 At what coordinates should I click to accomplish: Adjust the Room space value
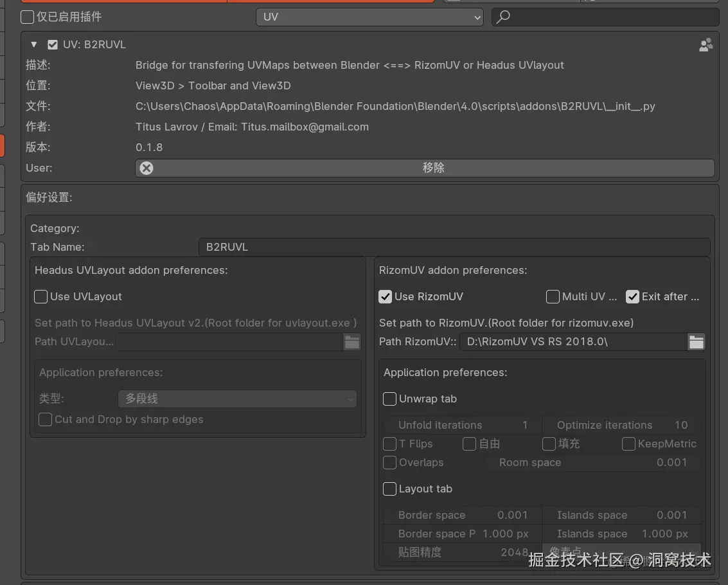(593, 462)
